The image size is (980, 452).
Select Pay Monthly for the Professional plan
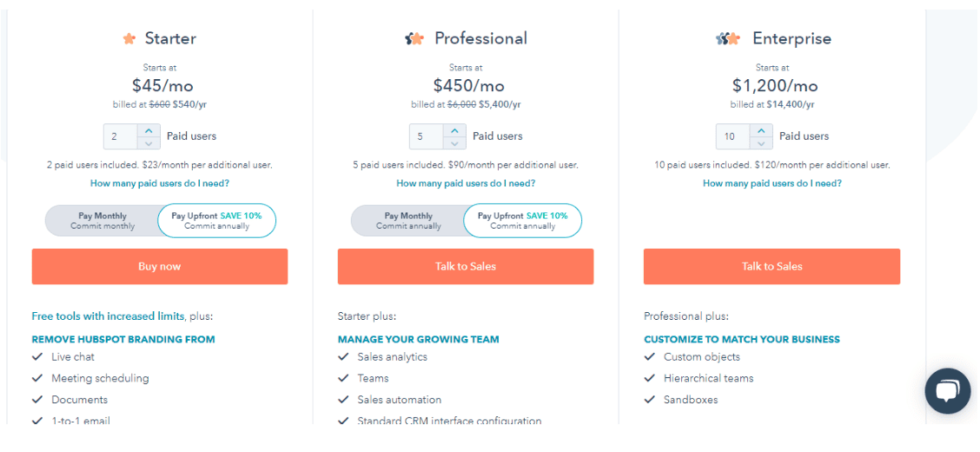[x=408, y=221]
